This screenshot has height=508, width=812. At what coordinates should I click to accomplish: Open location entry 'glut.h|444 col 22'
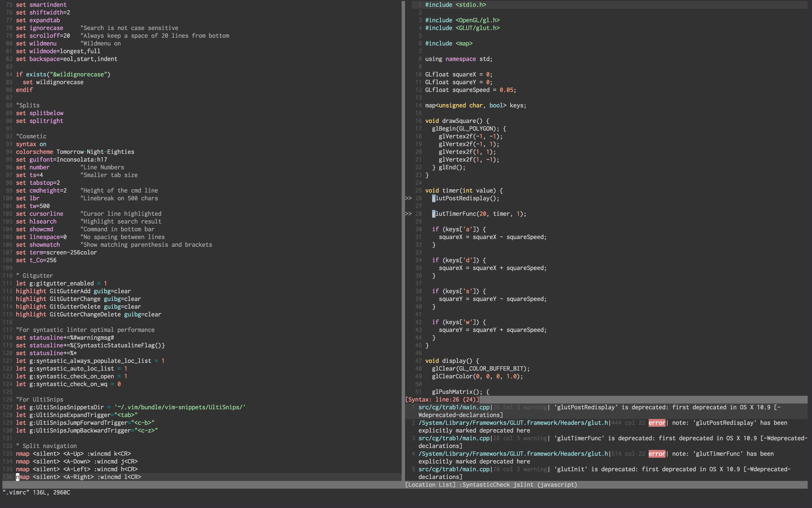[x=606, y=426]
